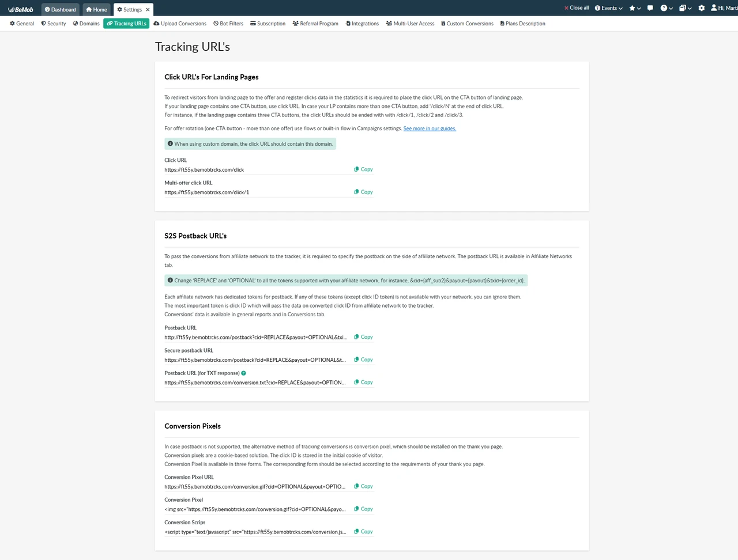Click the Click URL text field
738x560 pixels.
pos(258,170)
